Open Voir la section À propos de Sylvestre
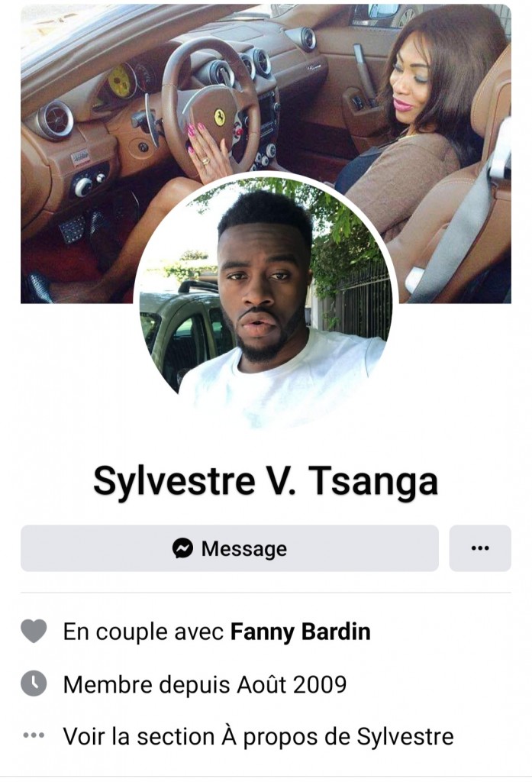Image resolution: width=532 pixels, height=782 pixels. click(x=258, y=736)
